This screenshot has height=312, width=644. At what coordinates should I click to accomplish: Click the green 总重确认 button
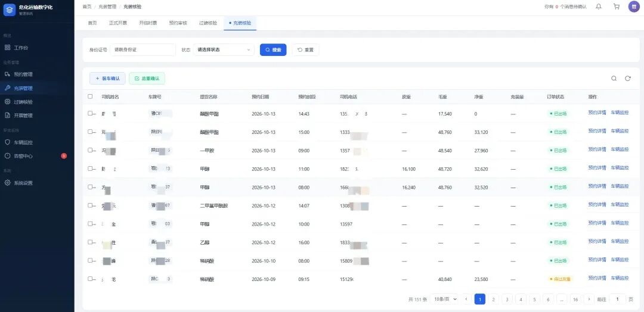[x=147, y=79]
